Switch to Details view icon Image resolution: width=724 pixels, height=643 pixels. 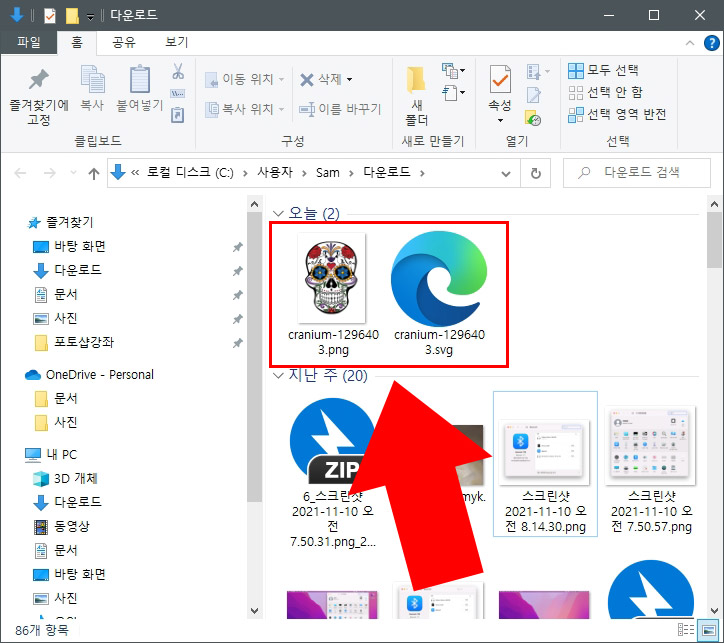686,630
